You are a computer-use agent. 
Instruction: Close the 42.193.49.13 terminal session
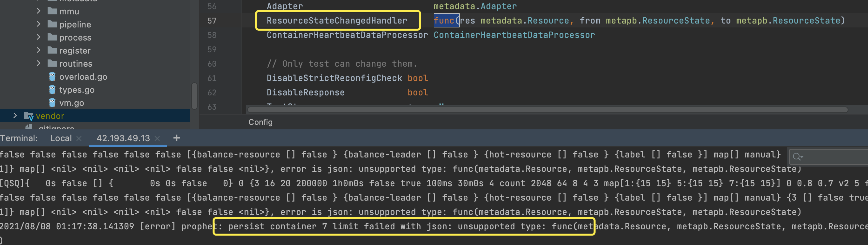pos(157,138)
